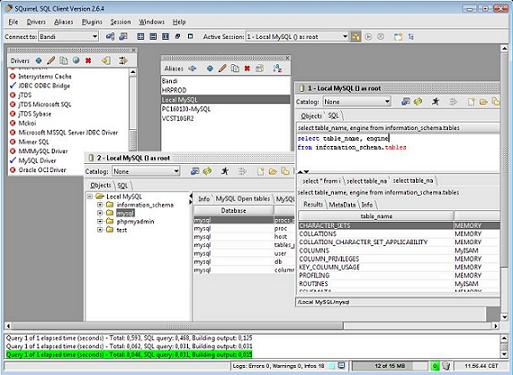The width and height of the screenshot is (513, 375).
Task: Switch to Objects tab in session 1
Action: 311,116
